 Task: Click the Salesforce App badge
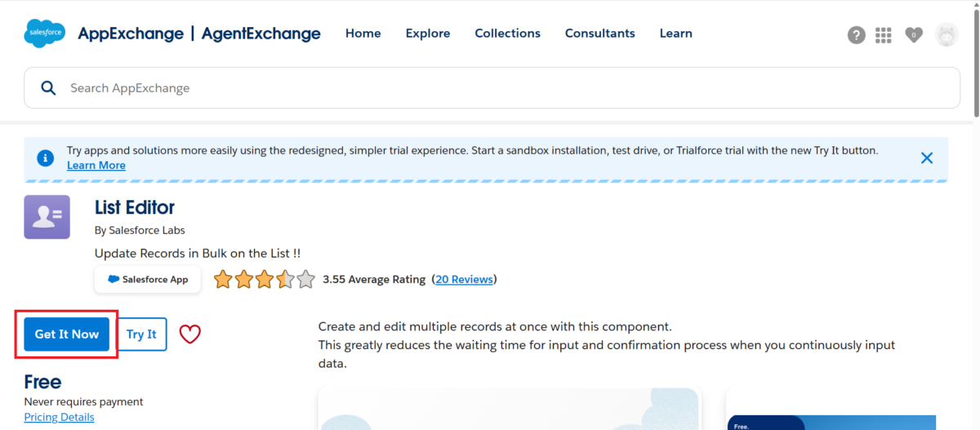point(147,280)
